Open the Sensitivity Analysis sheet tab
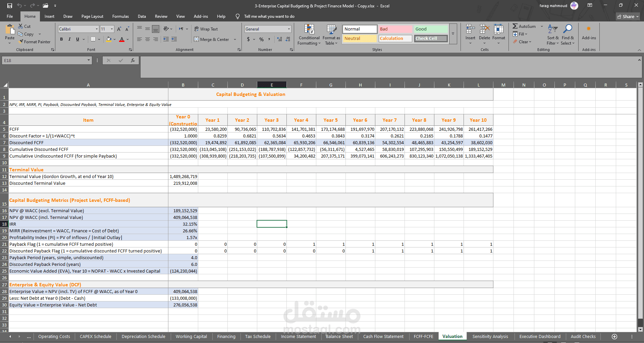The height and width of the screenshot is (343, 644). tap(490, 336)
